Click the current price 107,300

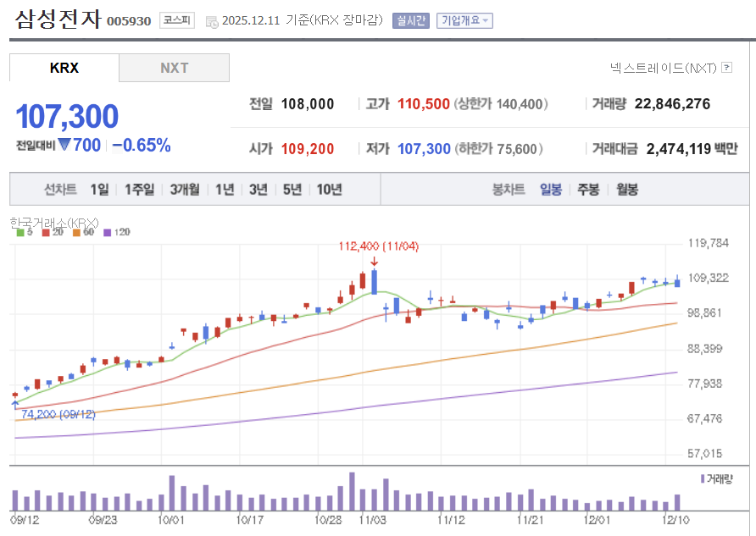[x=67, y=117]
